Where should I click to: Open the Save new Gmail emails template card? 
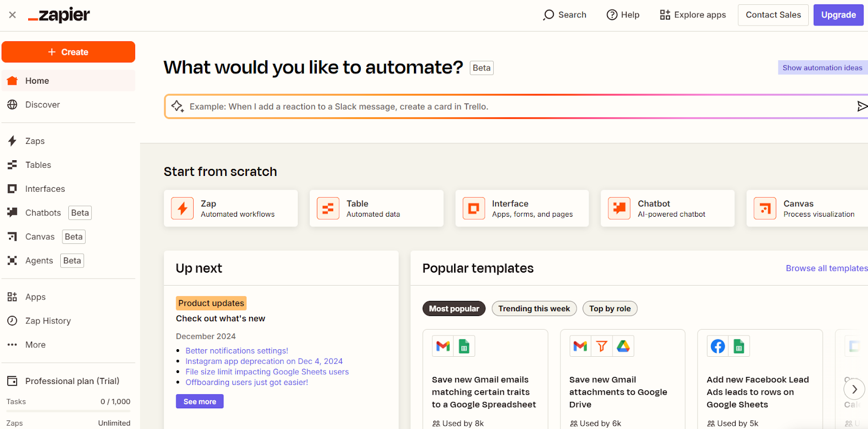click(x=486, y=379)
